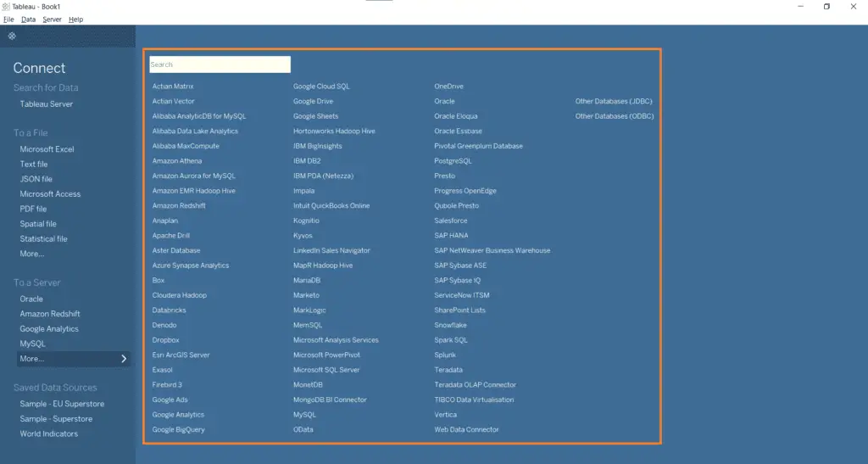Select Spatial file connector
Viewport: 868px width, 464px height.
click(x=38, y=224)
